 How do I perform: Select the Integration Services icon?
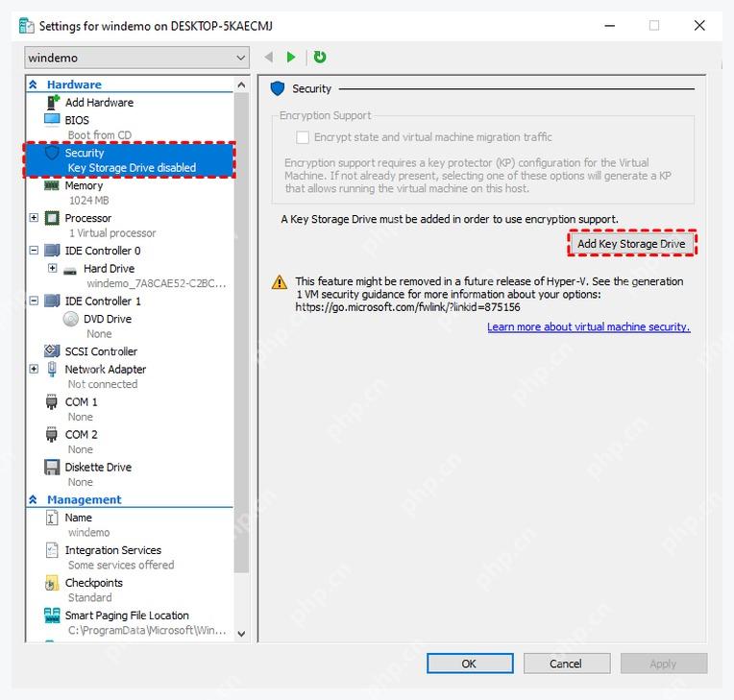(52, 550)
